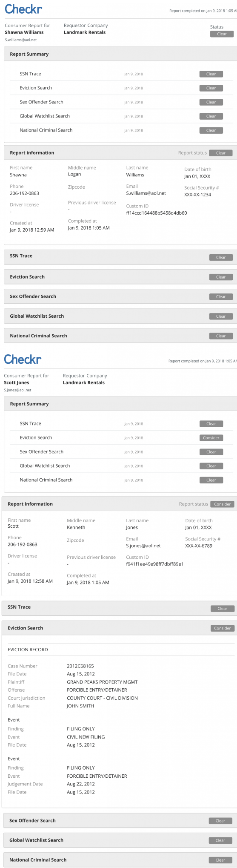237x868 pixels.
Task: Select the Consider badge in Eviction Search summary row
Action: [x=211, y=438]
